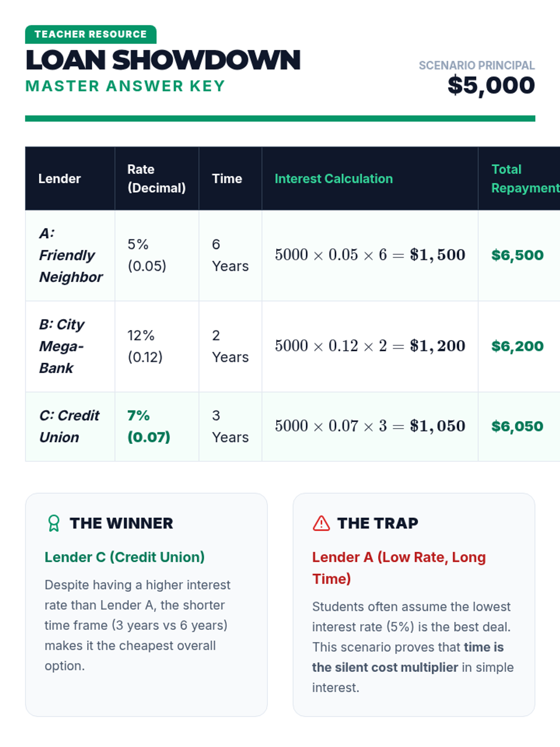Click the award ribbon icon beside THE WINNER
Image resolution: width=560 pixels, height=747 pixels.
54,523
